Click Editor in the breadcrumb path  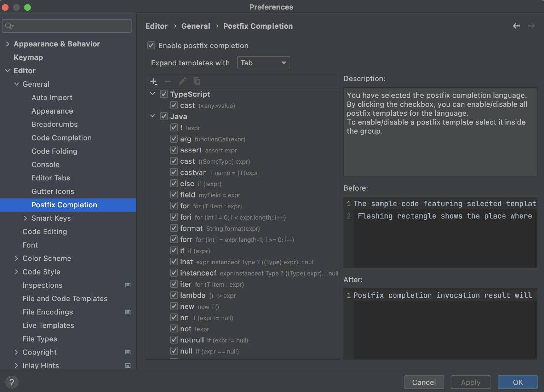(x=157, y=26)
